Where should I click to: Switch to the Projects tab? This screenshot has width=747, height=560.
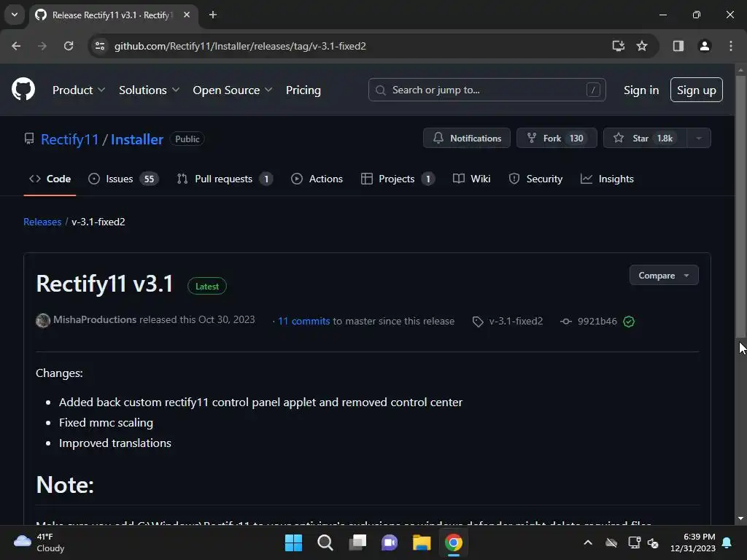[x=398, y=179]
